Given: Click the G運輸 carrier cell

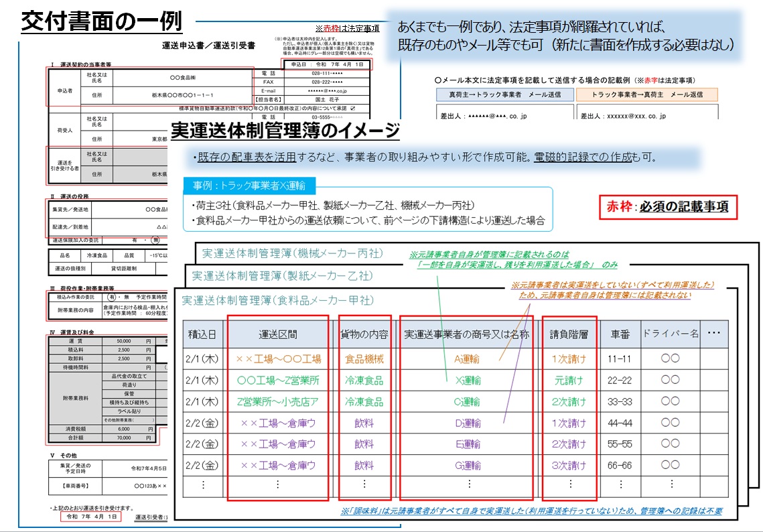Looking at the screenshot, I should coord(468,466).
